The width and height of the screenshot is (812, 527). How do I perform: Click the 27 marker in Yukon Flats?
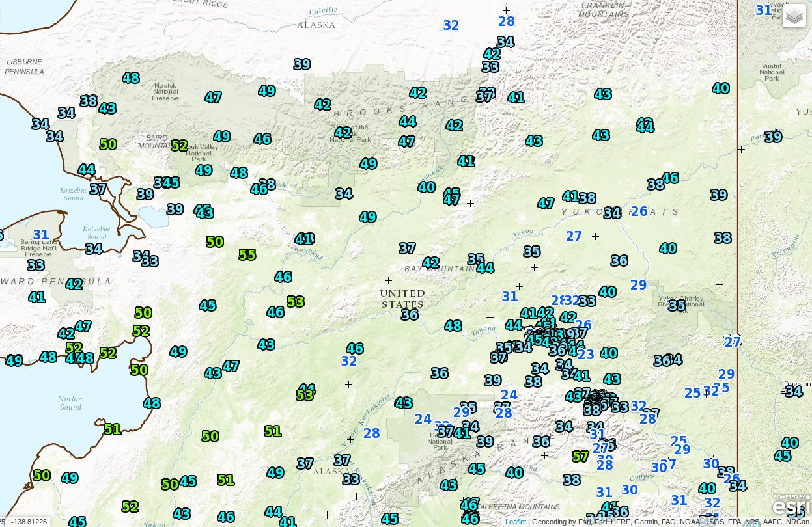point(574,236)
